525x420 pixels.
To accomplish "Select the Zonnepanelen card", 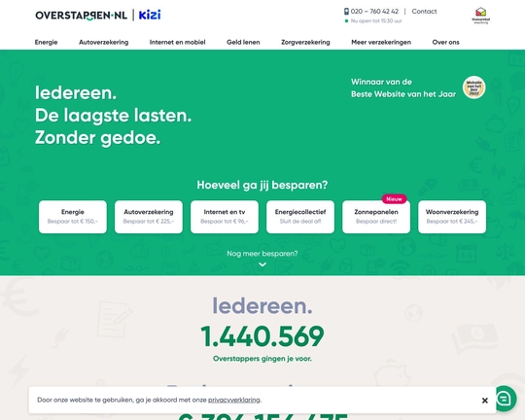I will pos(376,217).
